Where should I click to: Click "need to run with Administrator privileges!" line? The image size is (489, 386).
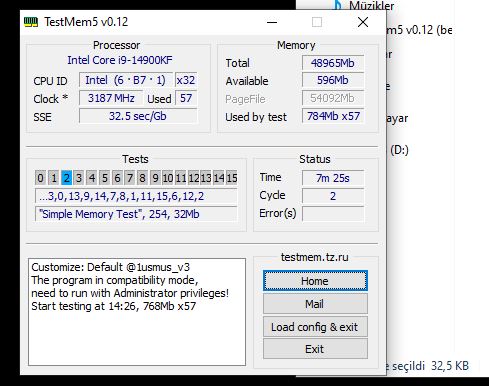click(130, 293)
